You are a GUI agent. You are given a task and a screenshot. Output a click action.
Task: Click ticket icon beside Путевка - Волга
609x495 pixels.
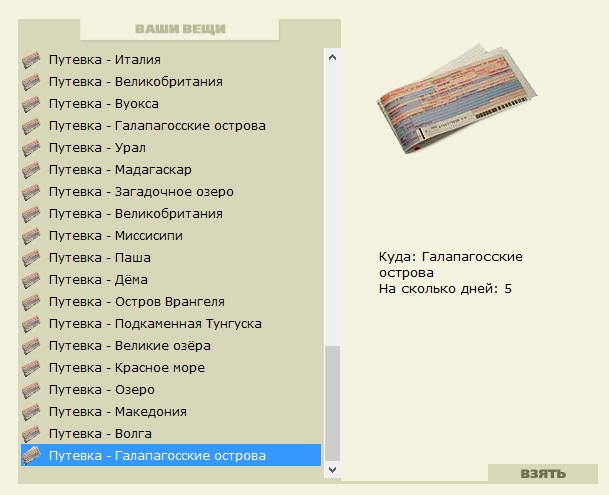pos(31,434)
